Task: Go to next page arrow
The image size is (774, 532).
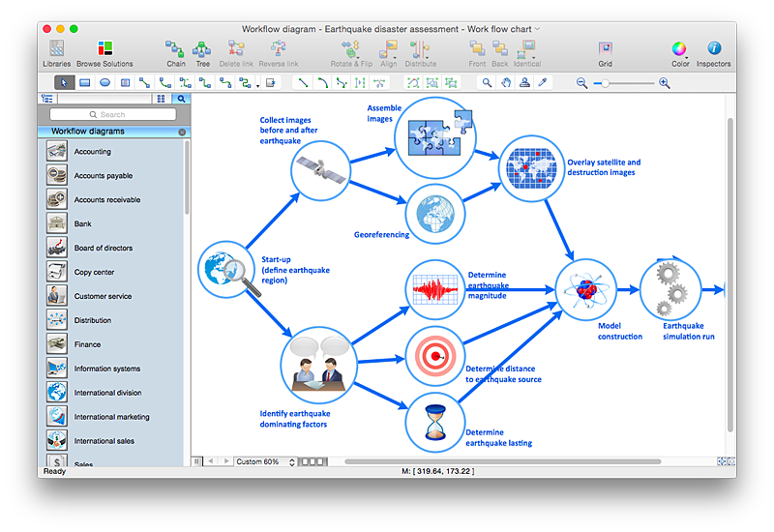Action: [226, 461]
